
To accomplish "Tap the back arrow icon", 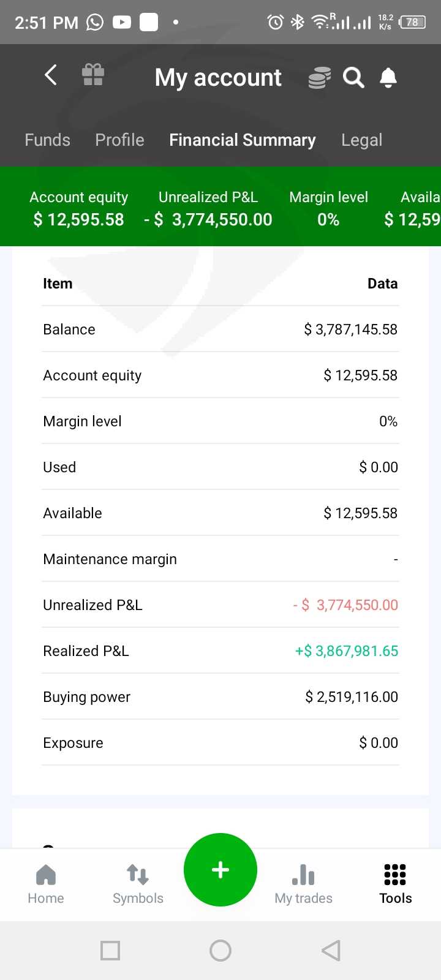I will (51, 76).
